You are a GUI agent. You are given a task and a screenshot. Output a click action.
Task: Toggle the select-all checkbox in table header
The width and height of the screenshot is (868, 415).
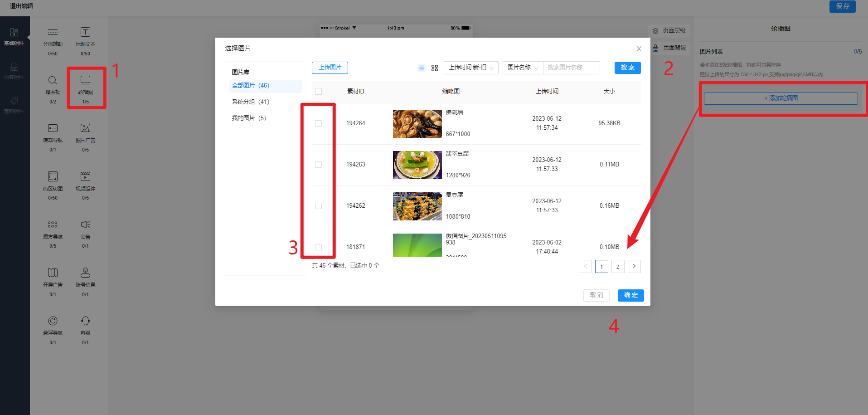[318, 92]
